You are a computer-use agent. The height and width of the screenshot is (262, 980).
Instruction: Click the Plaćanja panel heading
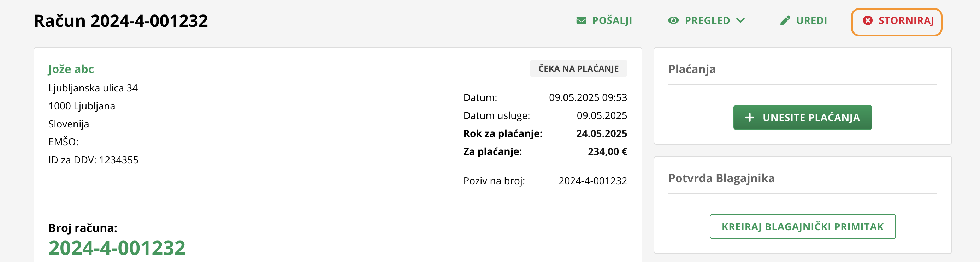[692, 69]
